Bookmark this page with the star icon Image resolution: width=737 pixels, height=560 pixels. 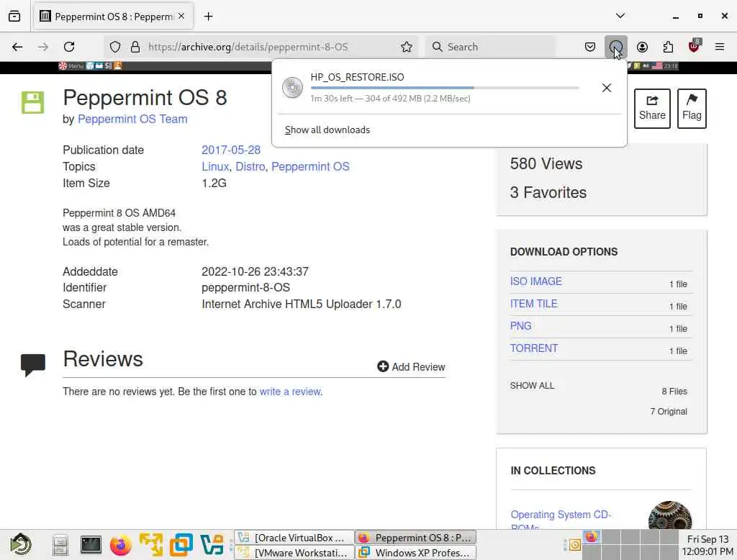coord(407,47)
